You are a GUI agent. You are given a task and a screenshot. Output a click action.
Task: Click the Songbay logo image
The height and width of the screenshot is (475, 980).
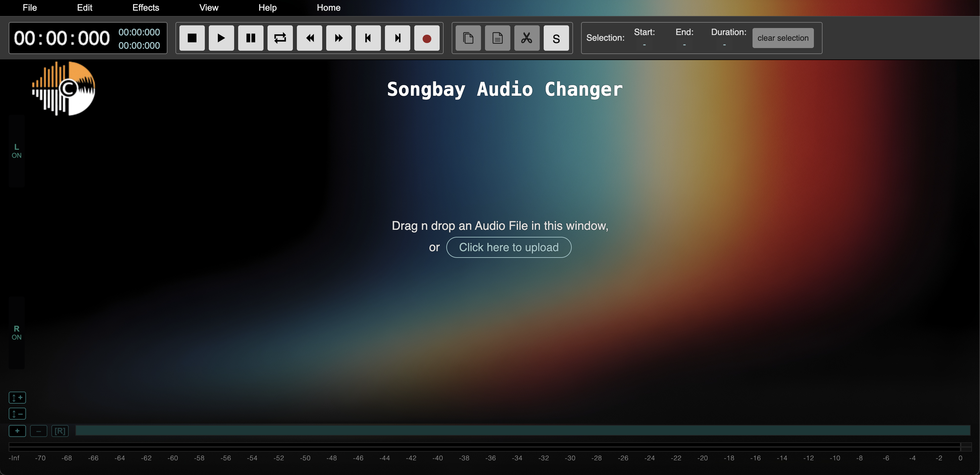click(63, 88)
